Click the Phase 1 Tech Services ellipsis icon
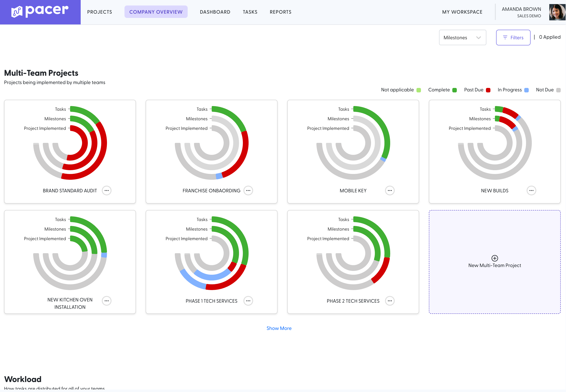The height and width of the screenshot is (392, 566). [x=248, y=301]
